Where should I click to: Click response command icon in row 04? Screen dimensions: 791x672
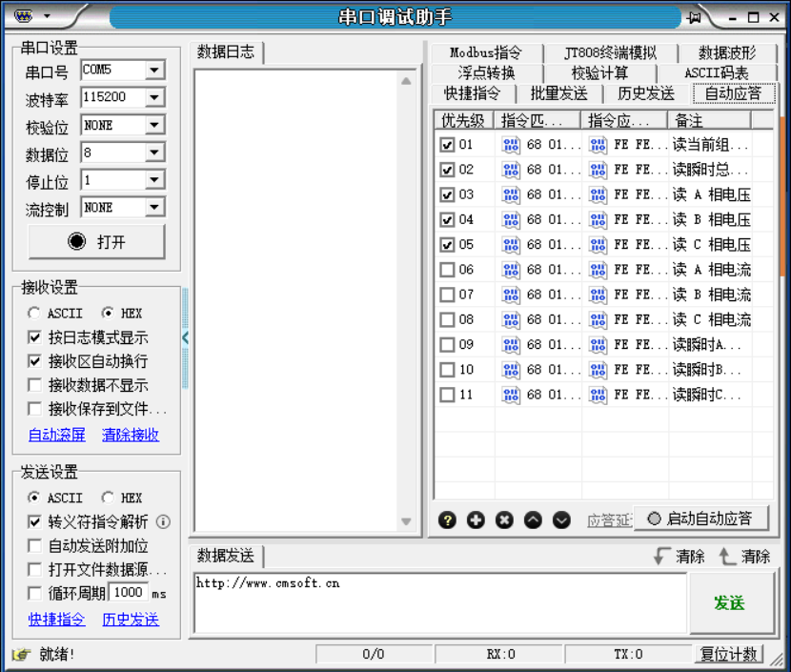click(598, 220)
